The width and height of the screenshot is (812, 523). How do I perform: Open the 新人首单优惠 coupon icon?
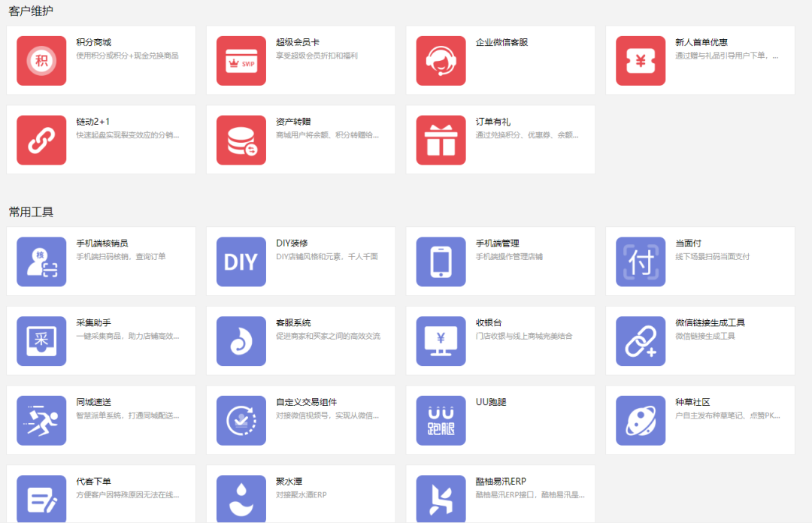(x=640, y=60)
